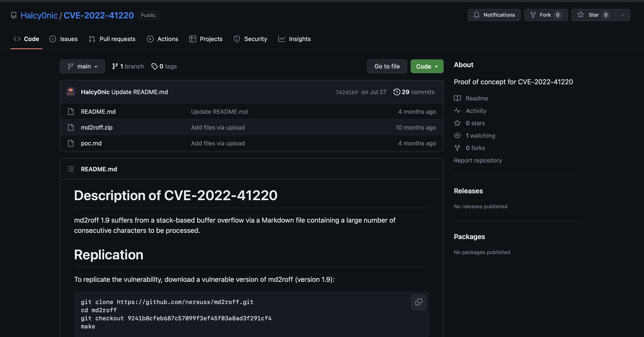Switch to the Issues tab
This screenshot has height=337, width=644.
pyautogui.click(x=64, y=39)
